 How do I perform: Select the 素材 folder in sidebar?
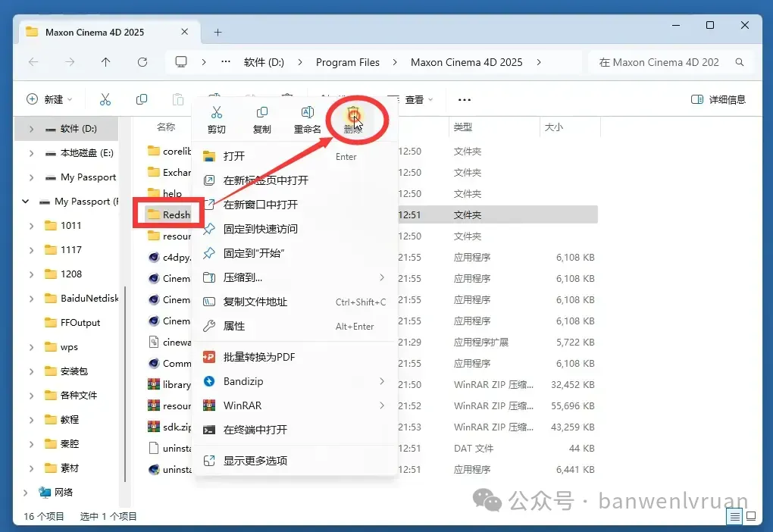[x=61, y=468]
